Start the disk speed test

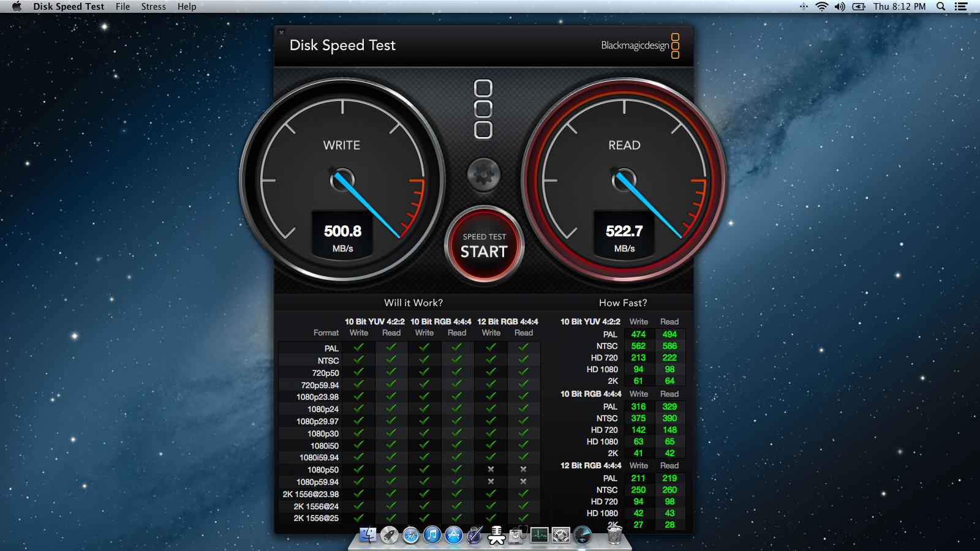(484, 246)
